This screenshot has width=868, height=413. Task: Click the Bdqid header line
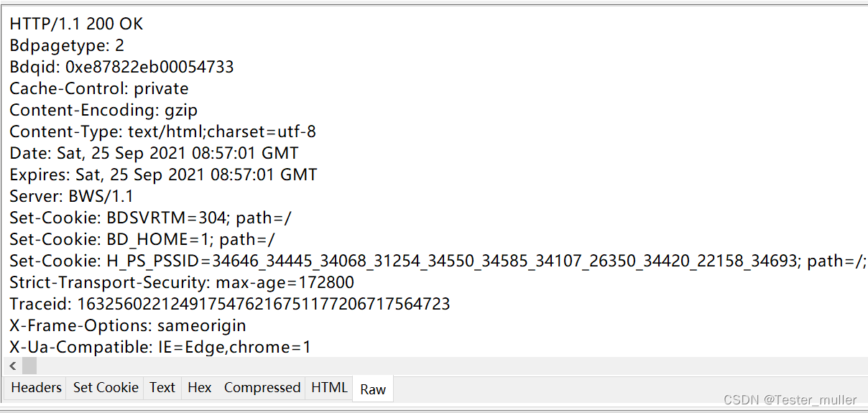[x=121, y=67]
